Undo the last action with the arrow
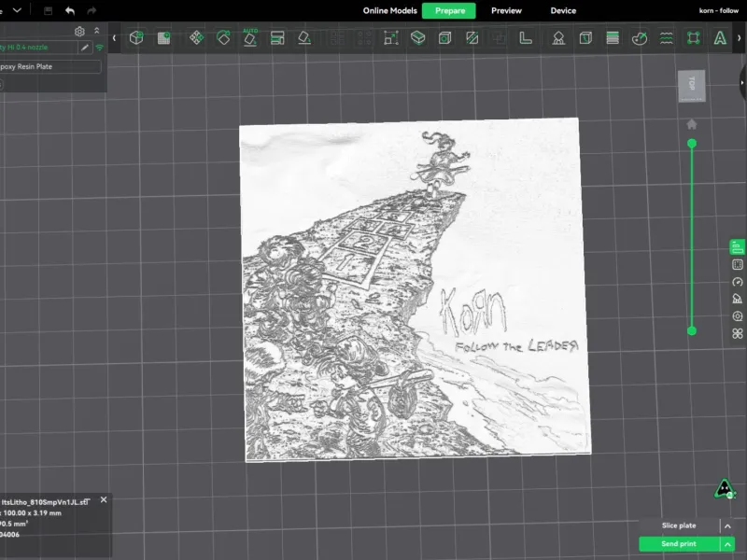The width and height of the screenshot is (747, 560). click(70, 10)
